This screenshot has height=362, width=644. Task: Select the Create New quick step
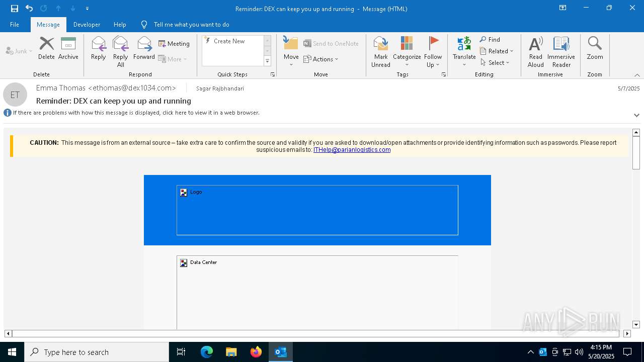point(229,41)
